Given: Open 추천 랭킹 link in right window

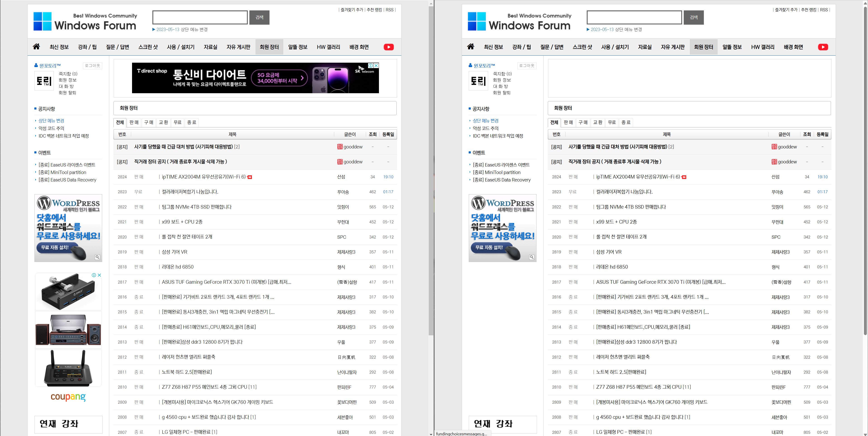Looking at the screenshot, I should (x=809, y=10).
